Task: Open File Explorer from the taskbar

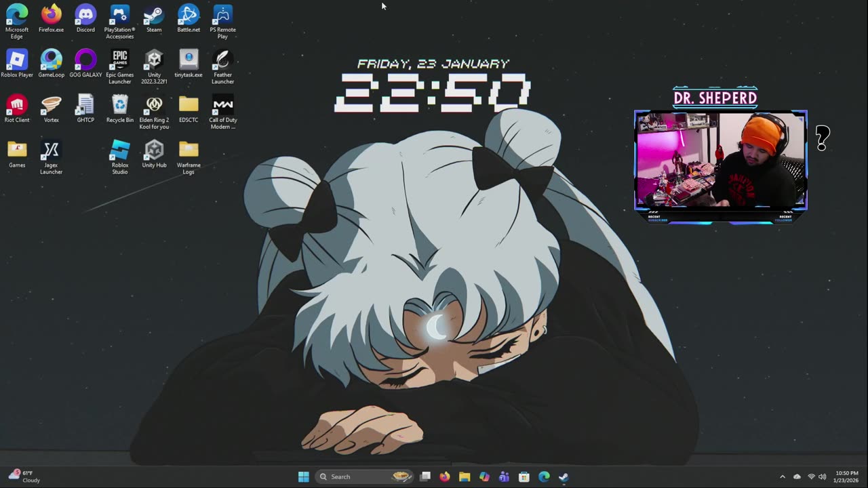Action: point(465,476)
